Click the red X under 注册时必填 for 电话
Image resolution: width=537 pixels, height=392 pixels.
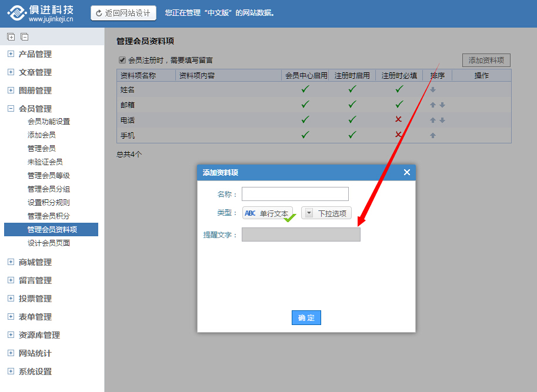(x=399, y=119)
